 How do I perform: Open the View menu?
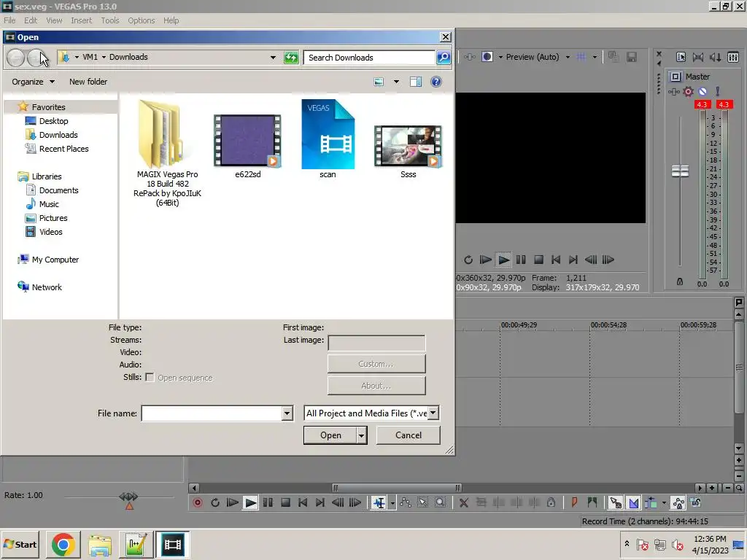(x=54, y=20)
